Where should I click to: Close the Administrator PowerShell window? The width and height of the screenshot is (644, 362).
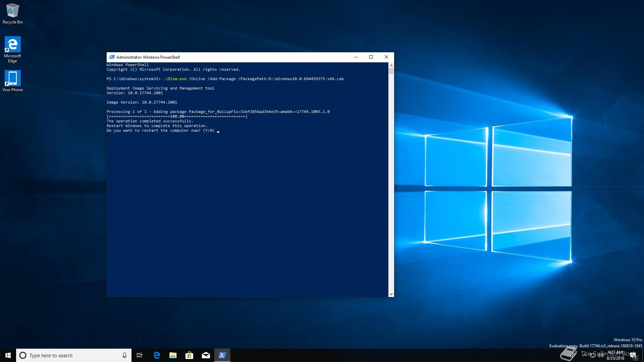click(386, 57)
